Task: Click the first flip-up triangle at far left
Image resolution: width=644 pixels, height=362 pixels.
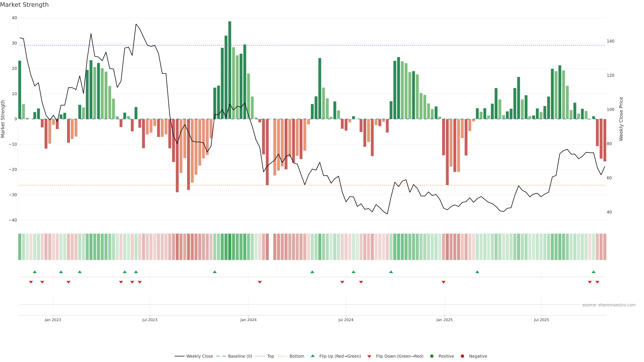Action: tap(35, 272)
